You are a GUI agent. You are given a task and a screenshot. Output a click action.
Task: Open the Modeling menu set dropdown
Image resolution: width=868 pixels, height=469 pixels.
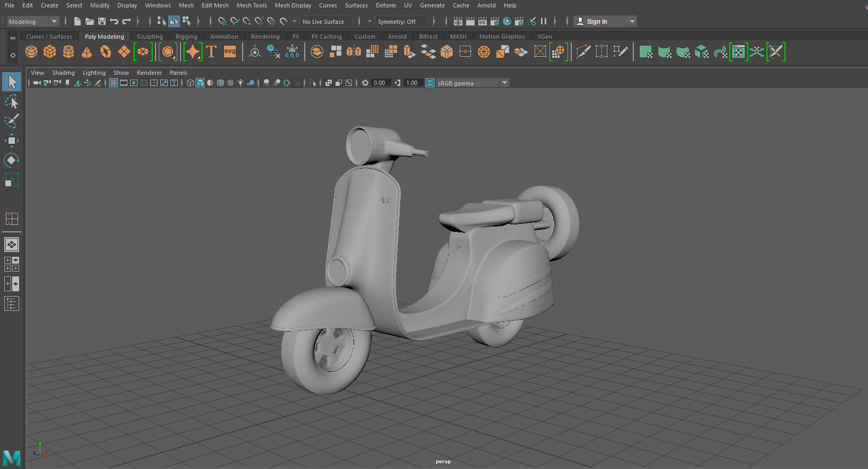[33, 21]
